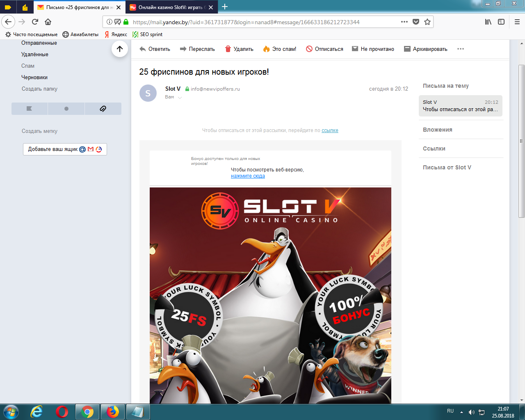Reload the current page
Viewport: 525px width, 420px height.
click(x=35, y=22)
